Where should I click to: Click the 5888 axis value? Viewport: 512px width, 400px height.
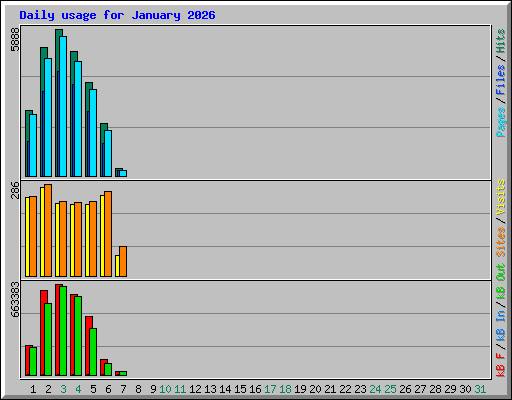(15, 40)
